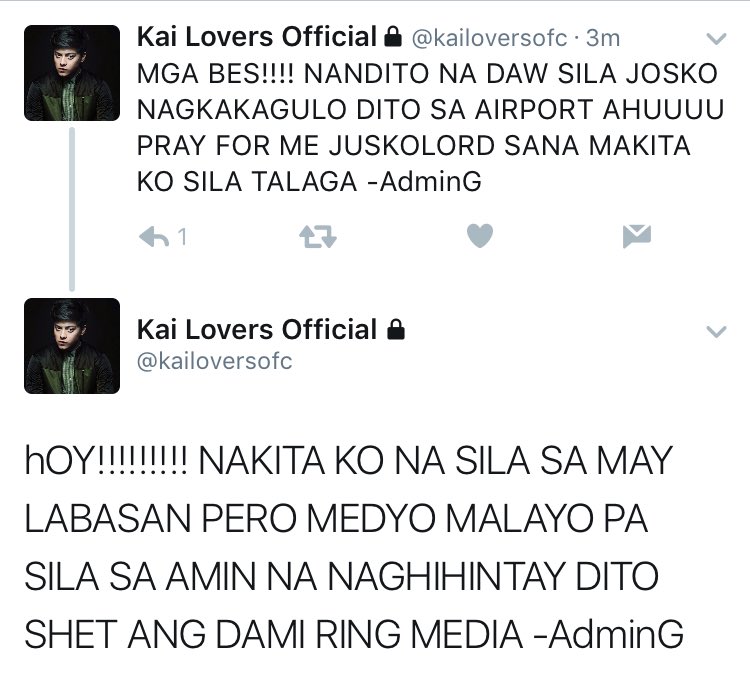The height and width of the screenshot is (677, 750).
Task: Open direct message envelope icon on first tweet
Action: coord(637,236)
